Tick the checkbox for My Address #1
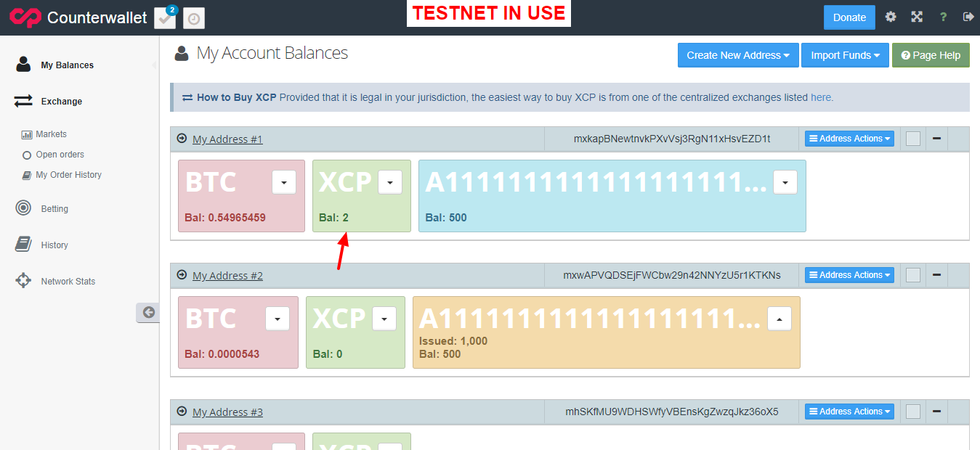 913,139
